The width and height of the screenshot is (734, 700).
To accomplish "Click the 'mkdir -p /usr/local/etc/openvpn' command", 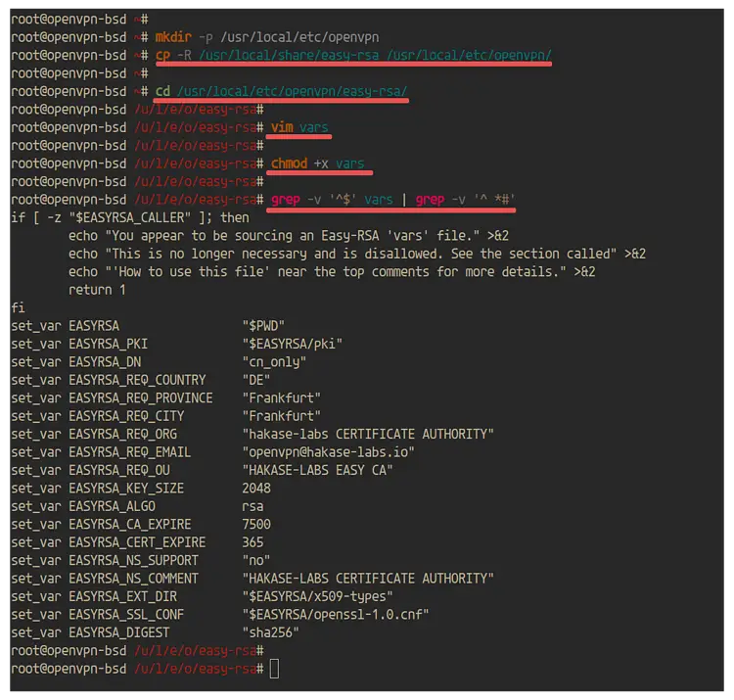I will 267,37.
